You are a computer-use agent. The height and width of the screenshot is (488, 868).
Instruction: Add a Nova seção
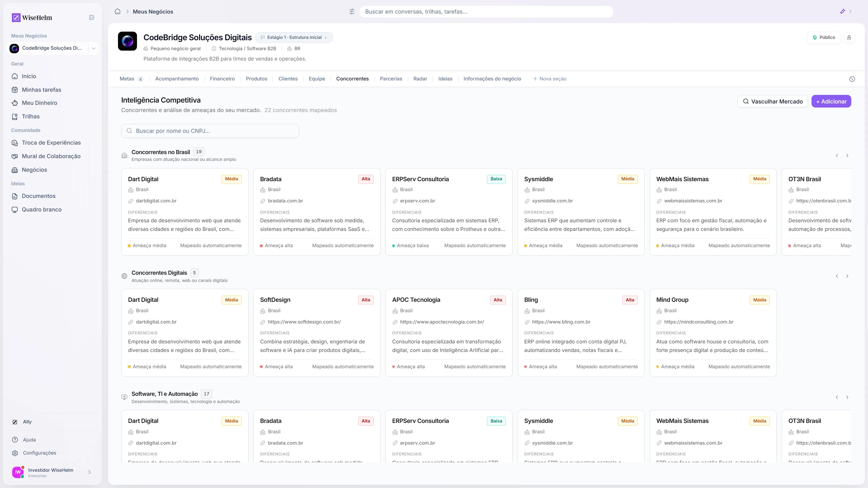pos(550,79)
